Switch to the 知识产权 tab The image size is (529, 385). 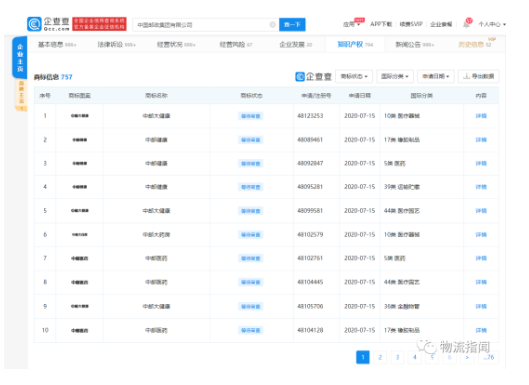pos(355,44)
